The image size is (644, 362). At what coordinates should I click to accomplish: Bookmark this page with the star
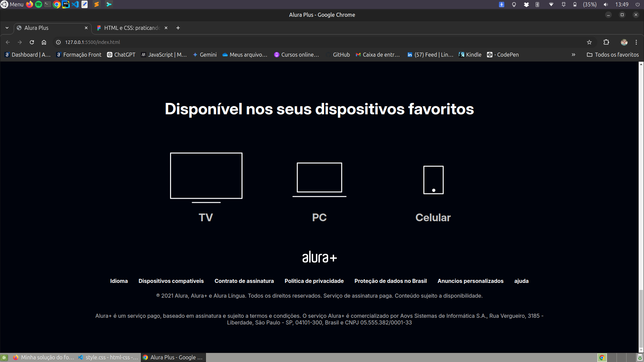pyautogui.click(x=589, y=42)
